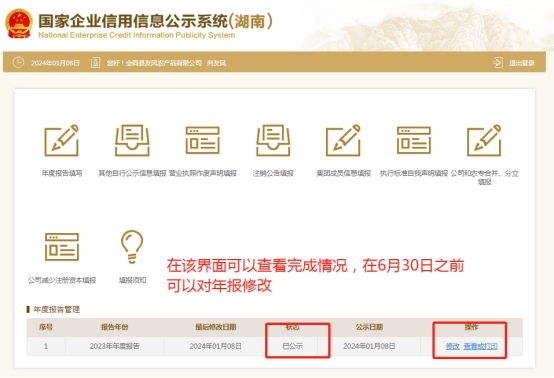Open the 集团成员信息填报 pencil icon
This screenshot has width=554, height=378.
pos(343,140)
